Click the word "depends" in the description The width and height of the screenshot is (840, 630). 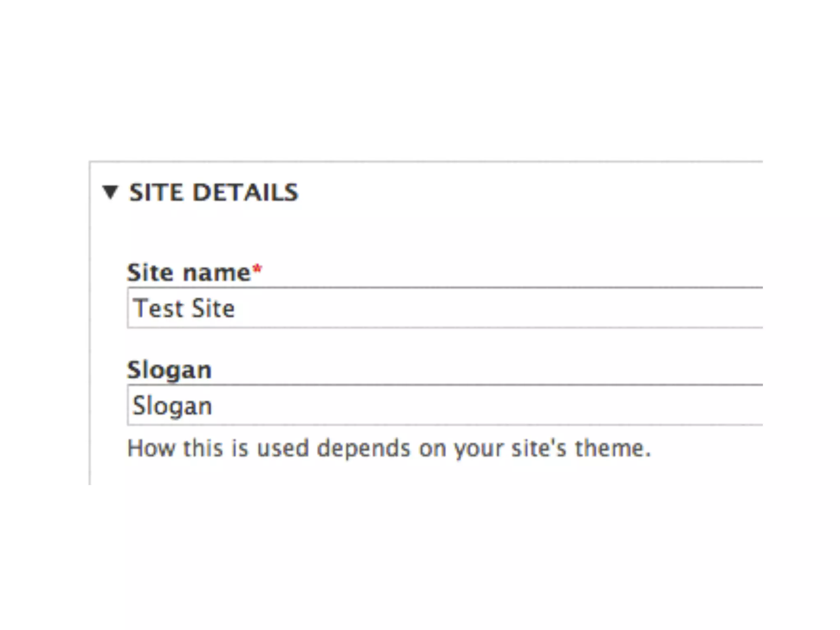coord(363,449)
